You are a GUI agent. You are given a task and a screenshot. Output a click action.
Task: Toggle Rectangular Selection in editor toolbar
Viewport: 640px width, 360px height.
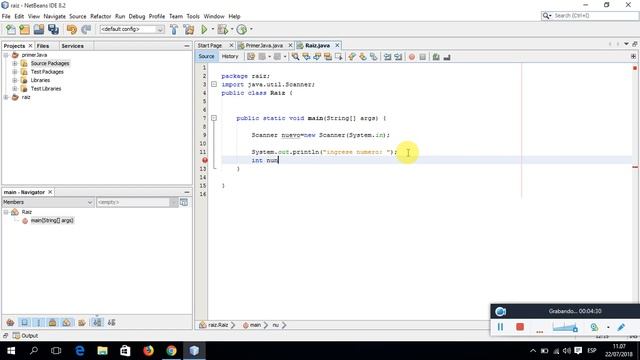[x=338, y=57]
